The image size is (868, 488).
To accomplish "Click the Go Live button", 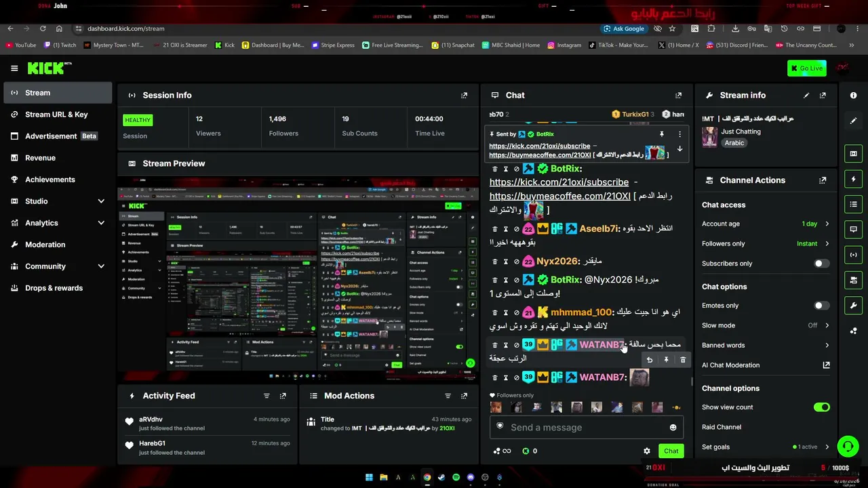I will point(806,68).
